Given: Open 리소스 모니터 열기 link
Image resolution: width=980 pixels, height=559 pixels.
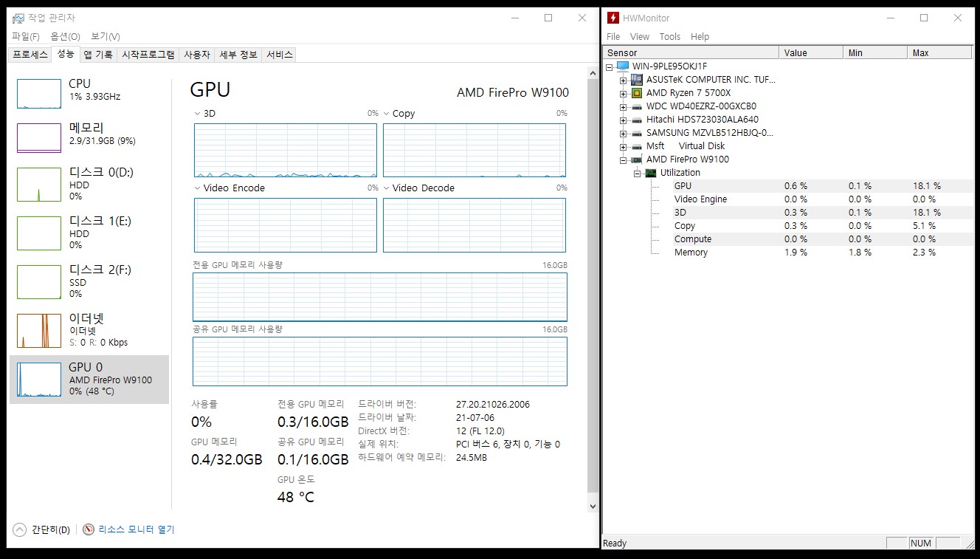Looking at the screenshot, I should pyautogui.click(x=137, y=529).
